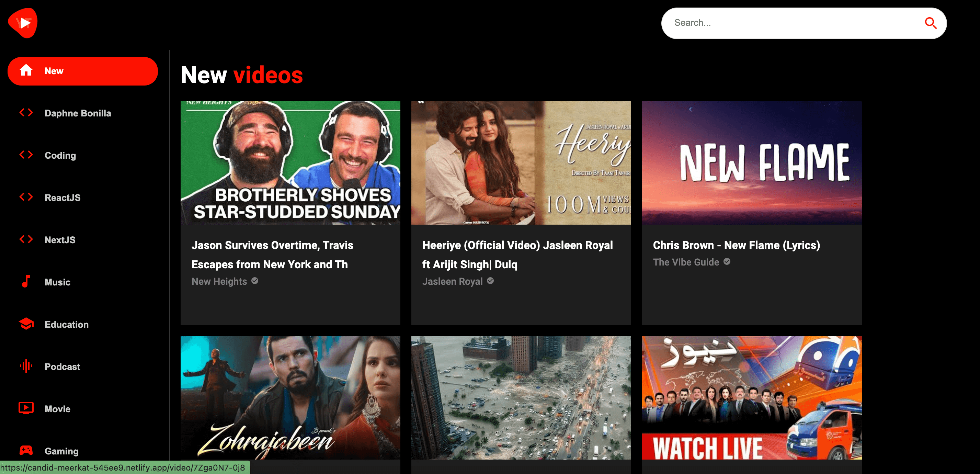Screen dimensions: 980x474
Task: Click verified badge next to The Vibe Guide
Action: pyautogui.click(x=727, y=262)
